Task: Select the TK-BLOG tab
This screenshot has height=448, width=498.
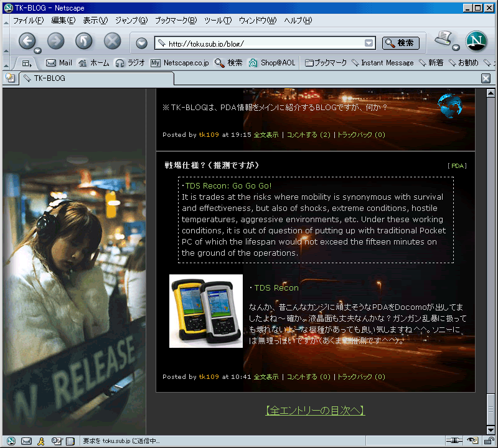Action: [97, 78]
